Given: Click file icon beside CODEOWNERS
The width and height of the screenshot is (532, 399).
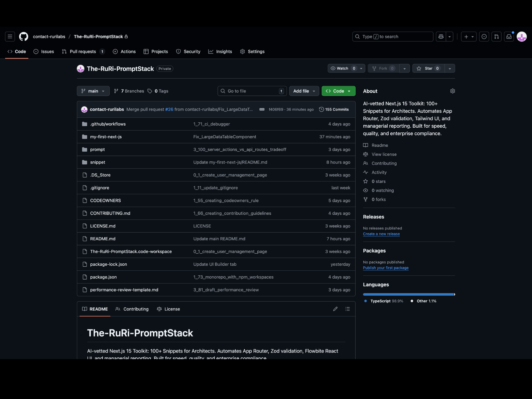Looking at the screenshot, I should [84, 200].
